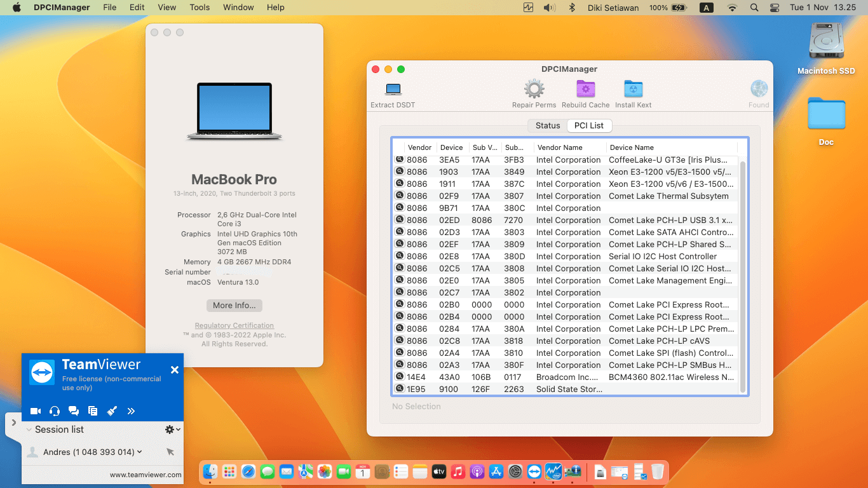This screenshot has width=868, height=488.
Task: Start video in the TeamViewer panel
Action: 36,411
